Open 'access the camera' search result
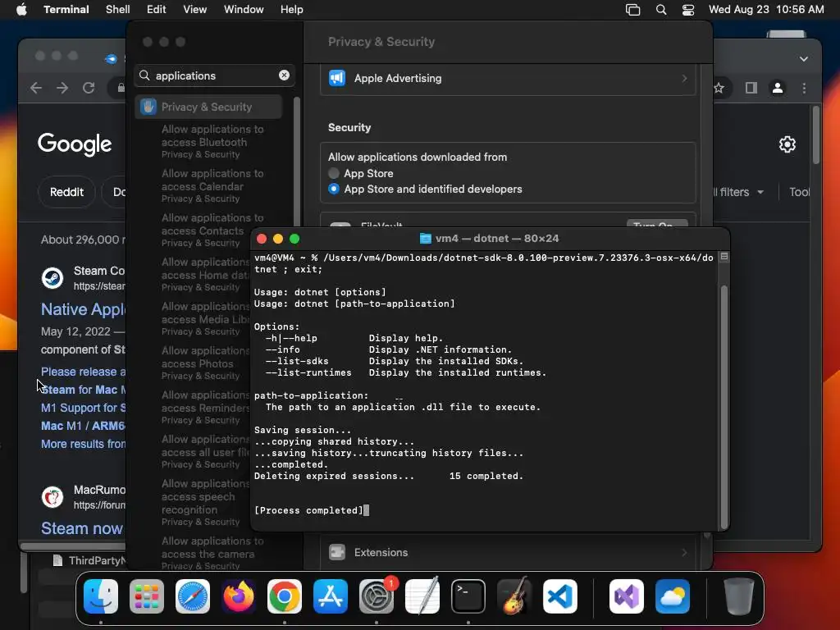The height and width of the screenshot is (630, 840). coord(212,554)
